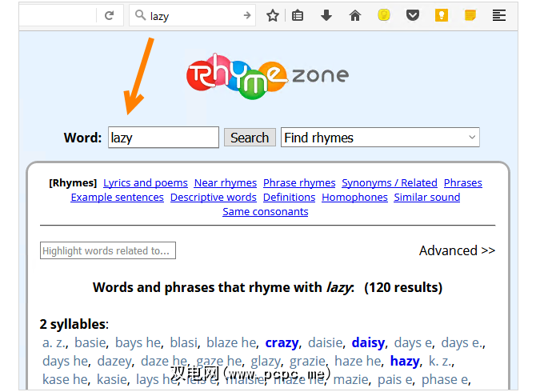Click the Word input field containing lazy

coord(163,138)
